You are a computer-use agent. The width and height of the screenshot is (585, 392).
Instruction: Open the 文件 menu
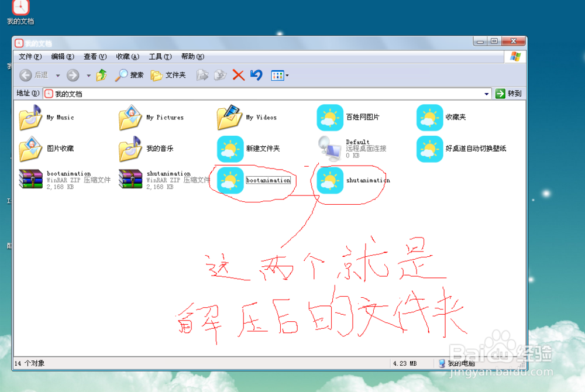click(30, 56)
